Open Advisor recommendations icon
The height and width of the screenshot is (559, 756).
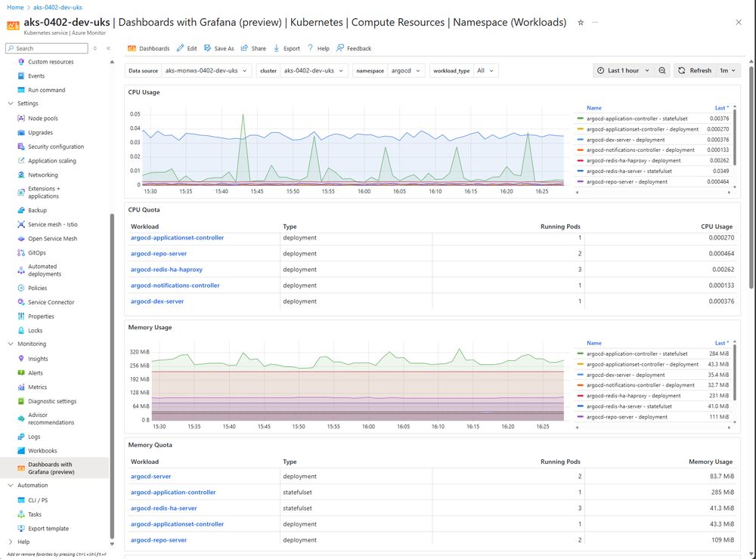pyautogui.click(x=20, y=418)
